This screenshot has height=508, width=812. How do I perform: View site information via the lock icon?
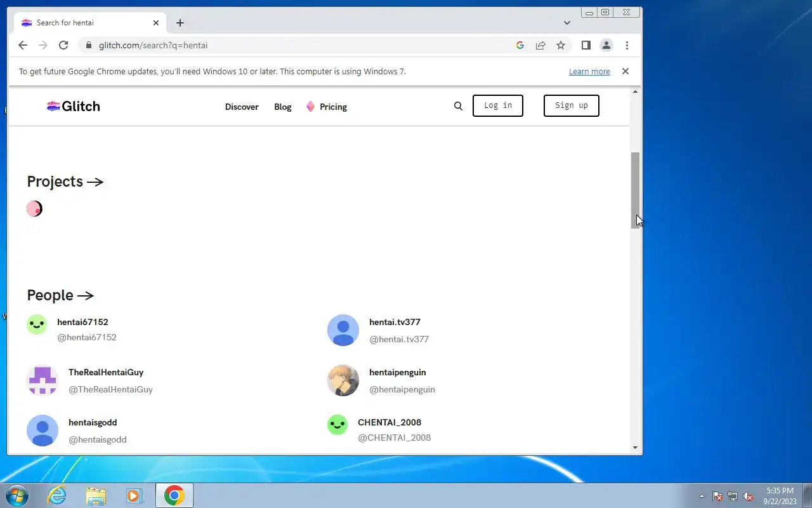click(x=88, y=45)
